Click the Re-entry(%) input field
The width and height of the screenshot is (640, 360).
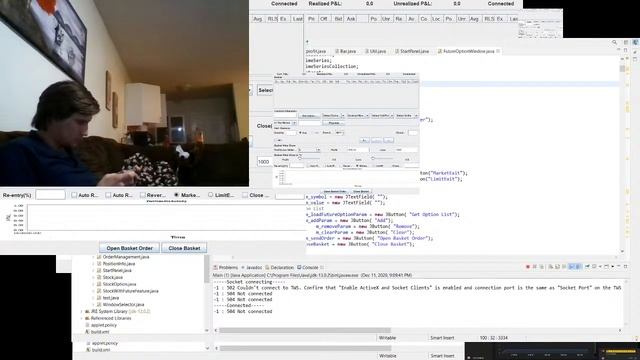click(x=50, y=195)
